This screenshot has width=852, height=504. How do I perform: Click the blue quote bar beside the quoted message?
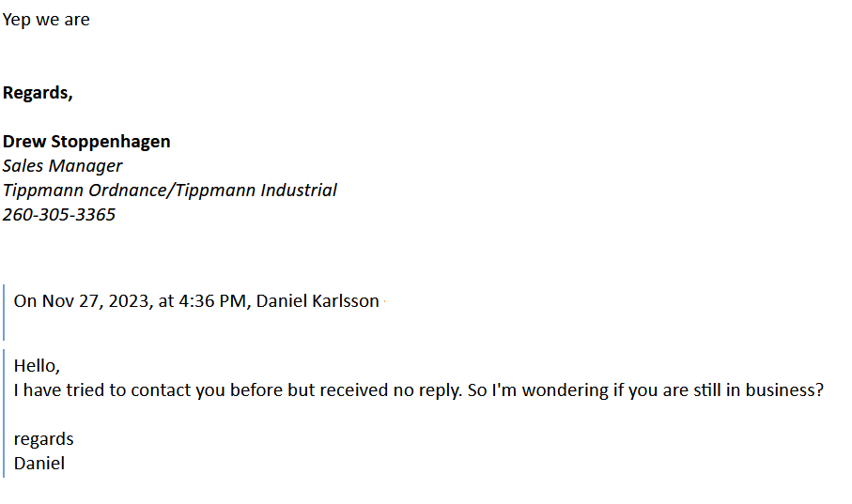click(x=4, y=413)
